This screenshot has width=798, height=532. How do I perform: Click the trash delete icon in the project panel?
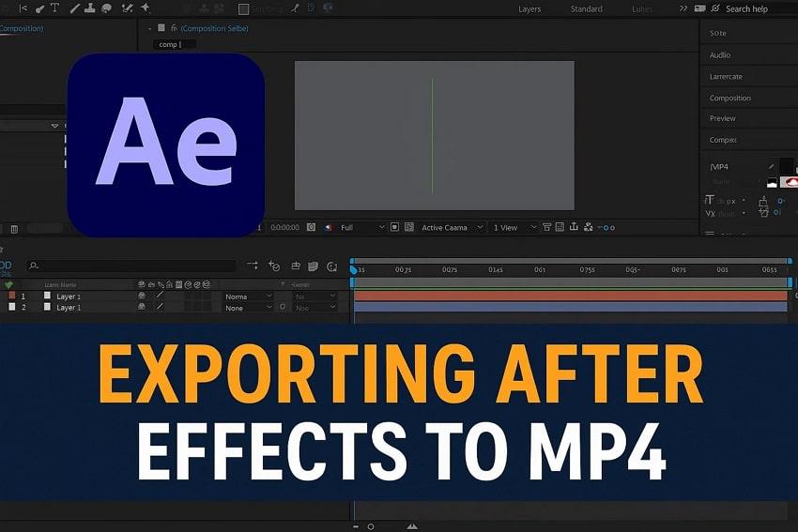(x=14, y=229)
